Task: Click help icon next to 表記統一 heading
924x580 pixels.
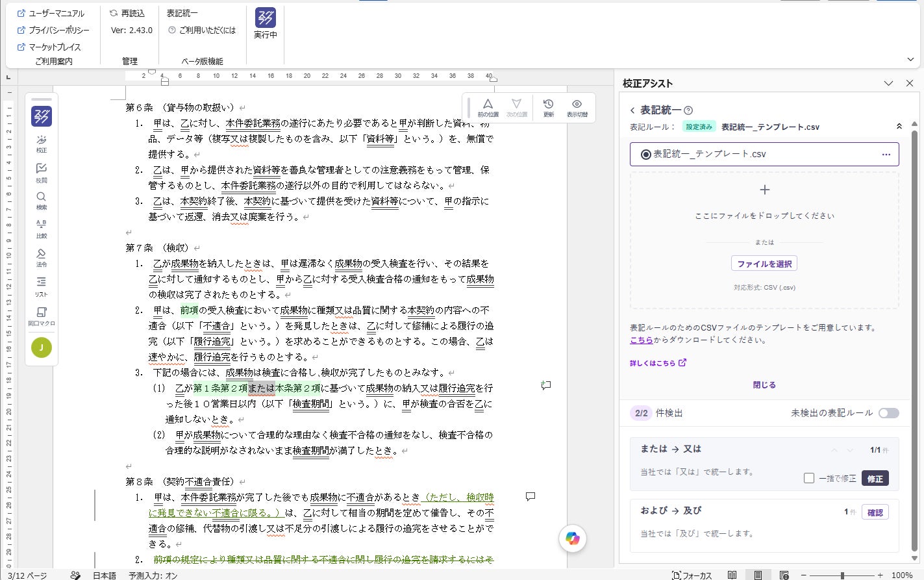Action: [x=688, y=110]
